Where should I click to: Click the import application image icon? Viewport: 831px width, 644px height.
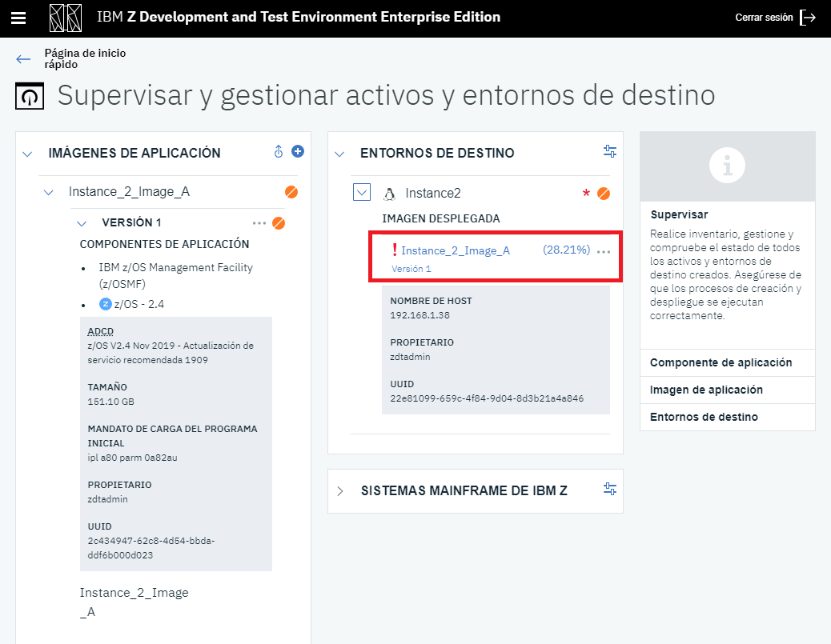[279, 151]
